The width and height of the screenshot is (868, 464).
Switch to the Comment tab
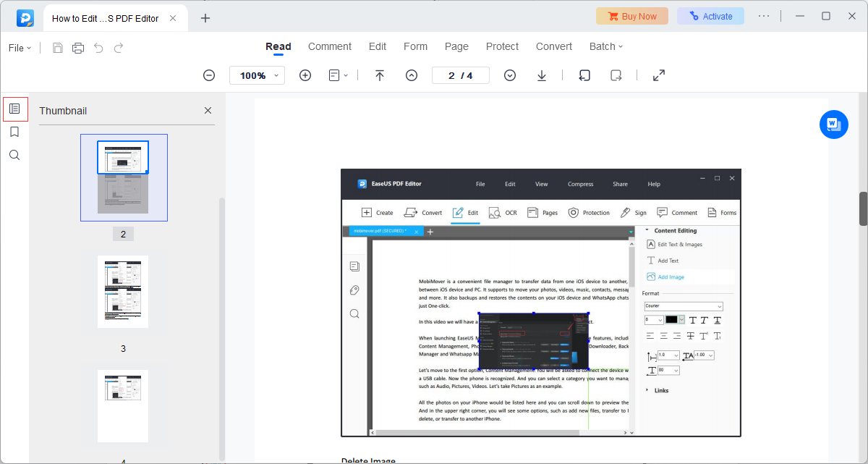point(330,46)
